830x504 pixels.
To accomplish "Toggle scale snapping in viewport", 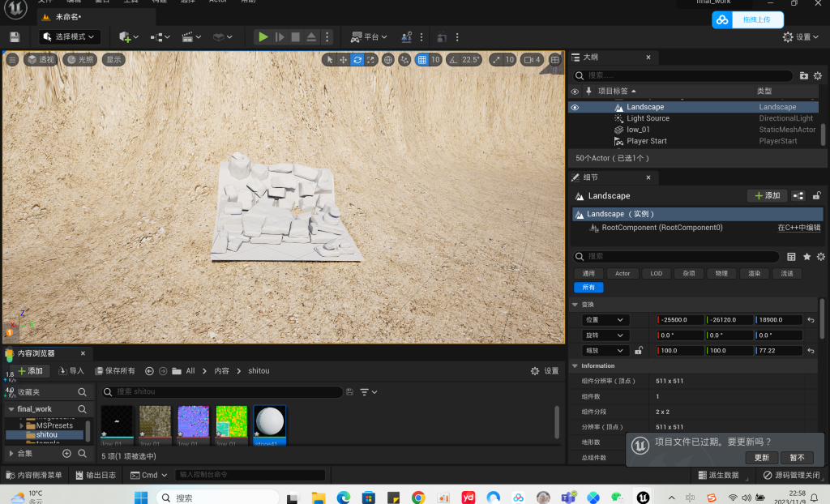I will (496, 60).
